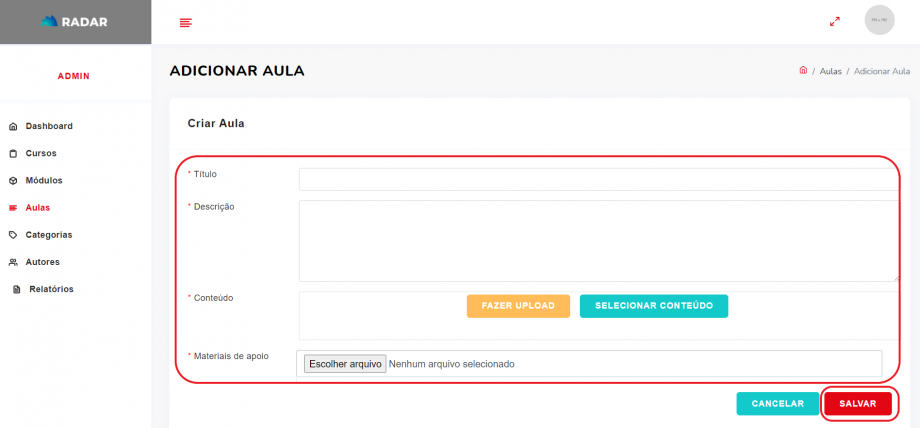Open the user avatar profile menu
The height and width of the screenshot is (428, 920).
click(879, 21)
